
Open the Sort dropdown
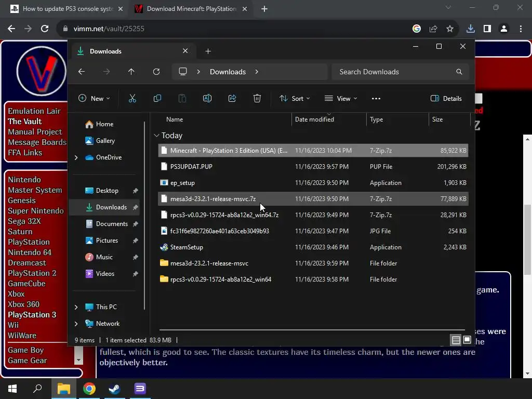coord(295,98)
